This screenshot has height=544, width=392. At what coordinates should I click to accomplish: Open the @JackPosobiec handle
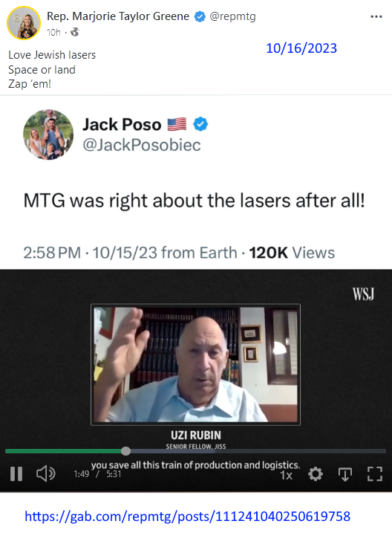point(141,145)
